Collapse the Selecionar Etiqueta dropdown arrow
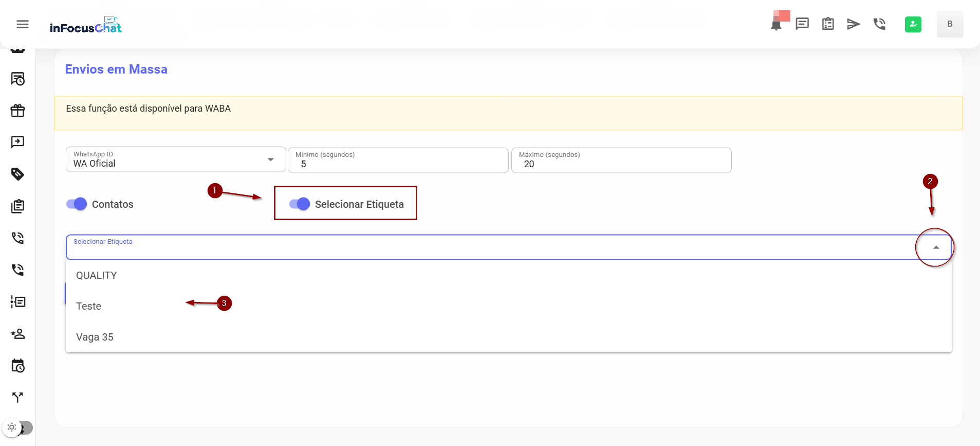 coord(936,247)
